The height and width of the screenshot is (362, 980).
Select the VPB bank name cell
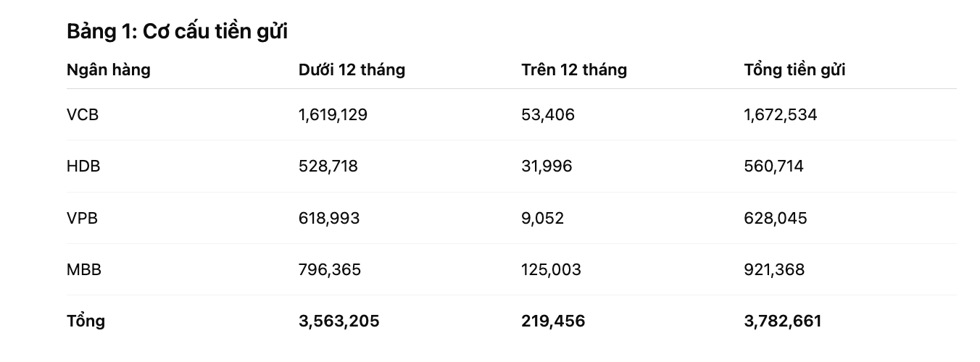(x=82, y=218)
